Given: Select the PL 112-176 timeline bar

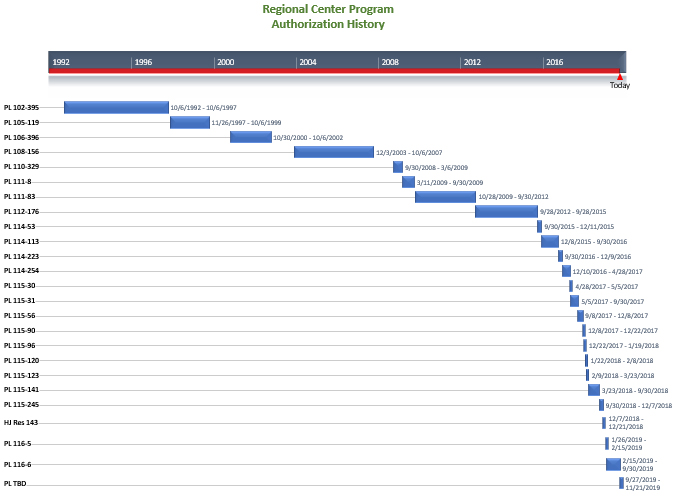Looking at the screenshot, I should 506,212.
